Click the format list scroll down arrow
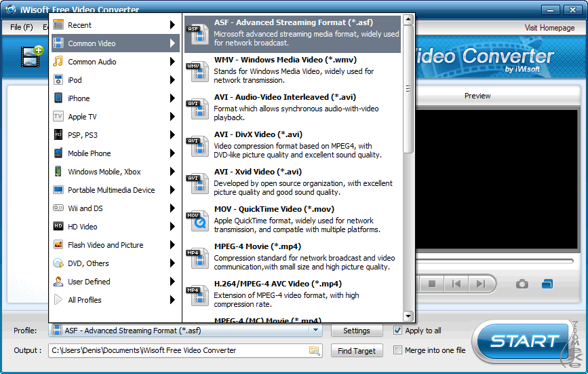588x374 pixels. point(408,316)
